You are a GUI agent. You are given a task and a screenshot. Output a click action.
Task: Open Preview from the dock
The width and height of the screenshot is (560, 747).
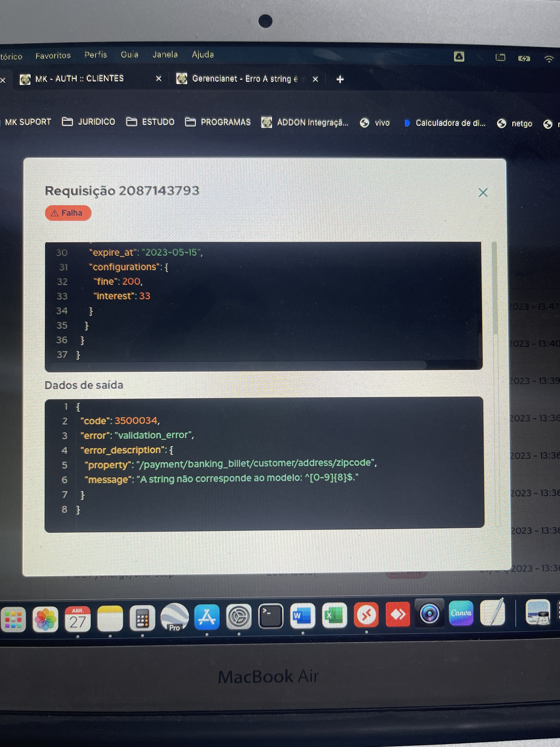(538, 612)
